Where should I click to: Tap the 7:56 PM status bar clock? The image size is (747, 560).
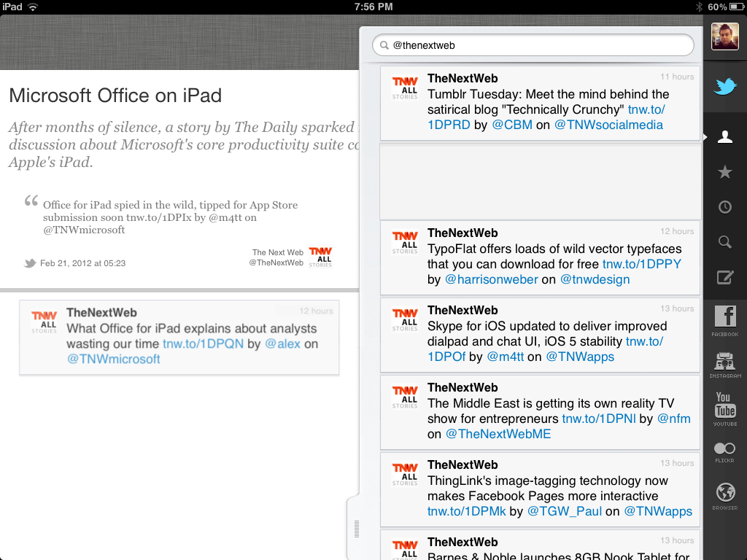pos(373,7)
